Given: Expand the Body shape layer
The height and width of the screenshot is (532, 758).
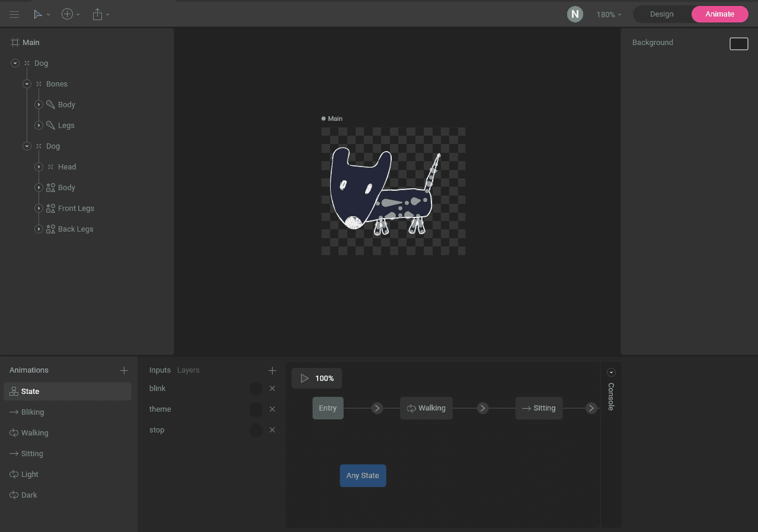Looking at the screenshot, I should (39, 188).
